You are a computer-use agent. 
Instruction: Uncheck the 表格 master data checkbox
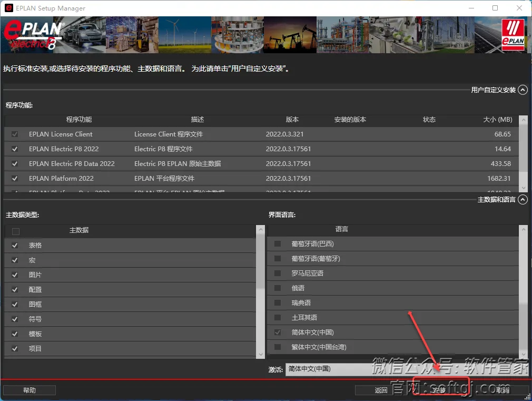click(15, 245)
